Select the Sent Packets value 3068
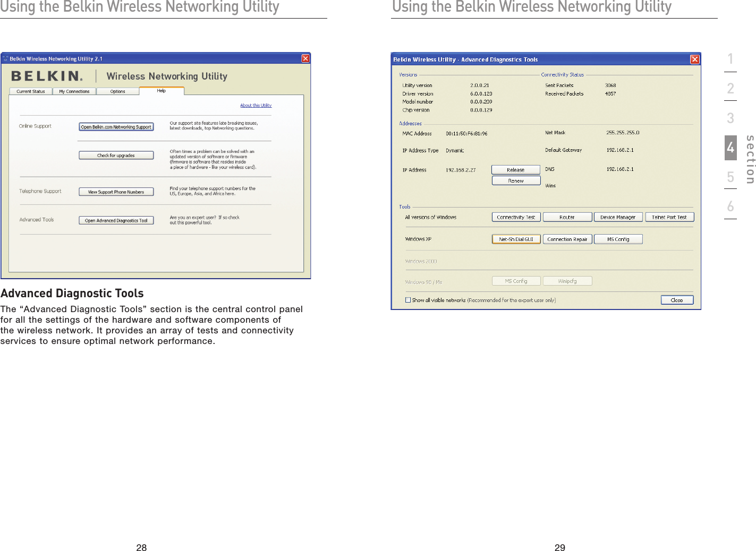The height and width of the screenshot is (551, 756). (x=610, y=85)
